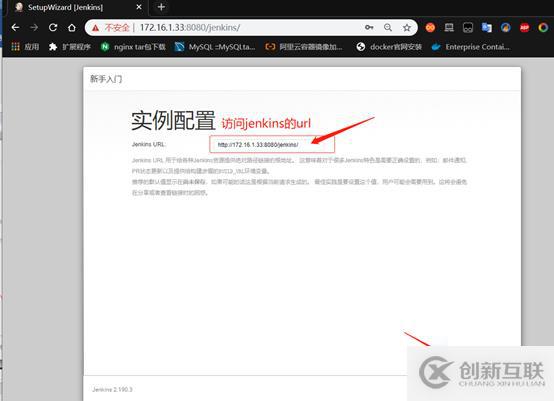This screenshot has width=554, height=401.
Task: Open the Enterprise Container bookmark
Action: (x=471, y=47)
